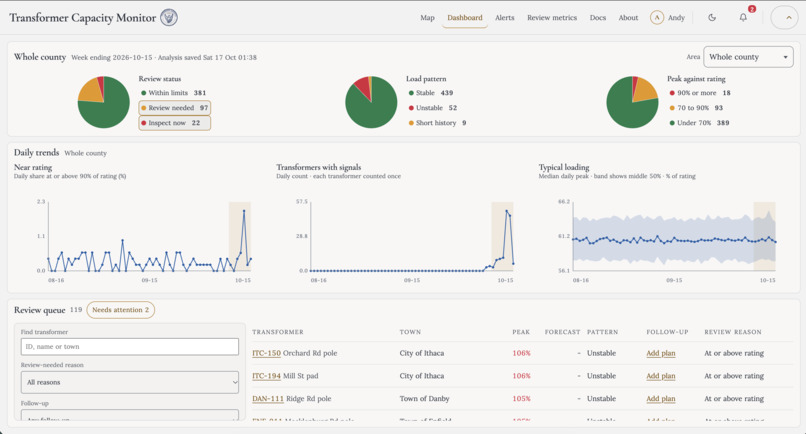The image size is (806, 434).
Task: Open the Area Whole county dropdown
Action: click(748, 57)
